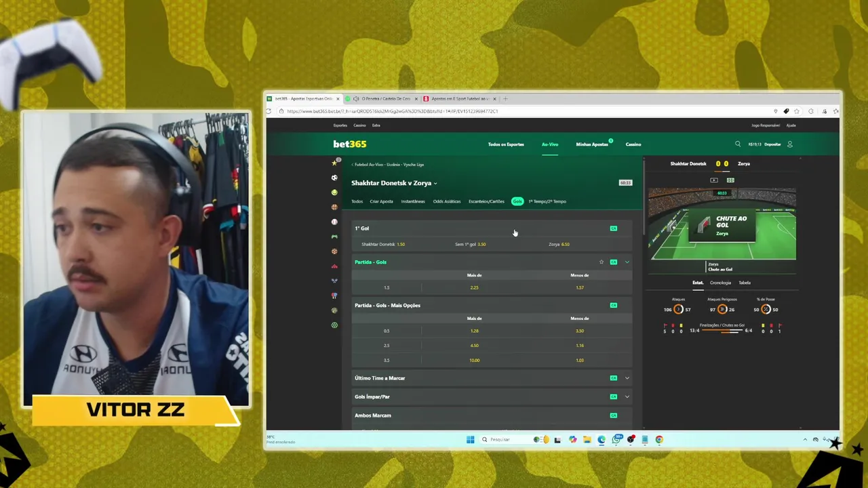Select Mais de 1.5 odds 2.25

click(474, 287)
